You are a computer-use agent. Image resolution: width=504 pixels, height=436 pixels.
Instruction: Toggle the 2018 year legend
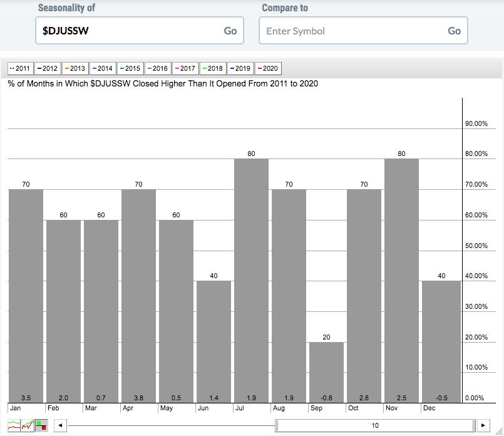coord(212,68)
